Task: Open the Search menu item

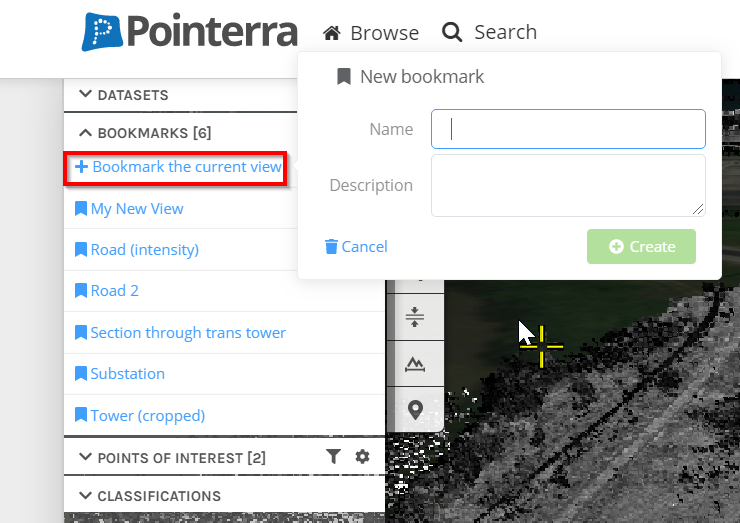Action: tap(489, 32)
